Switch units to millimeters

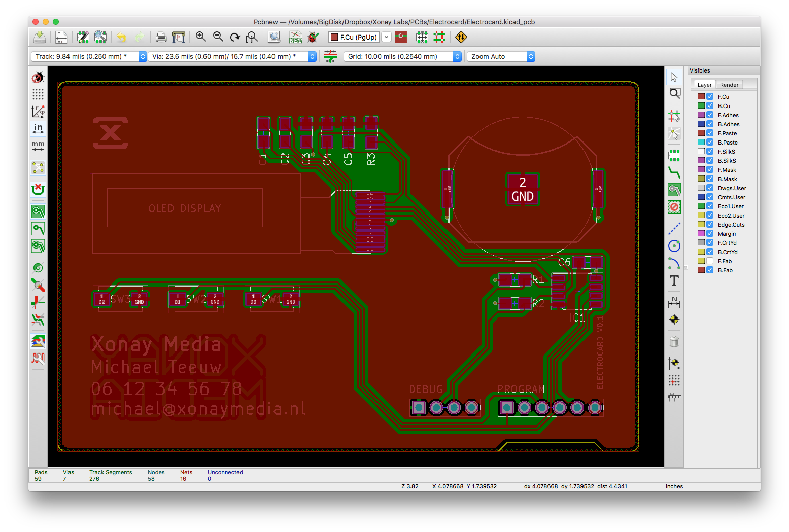click(38, 146)
